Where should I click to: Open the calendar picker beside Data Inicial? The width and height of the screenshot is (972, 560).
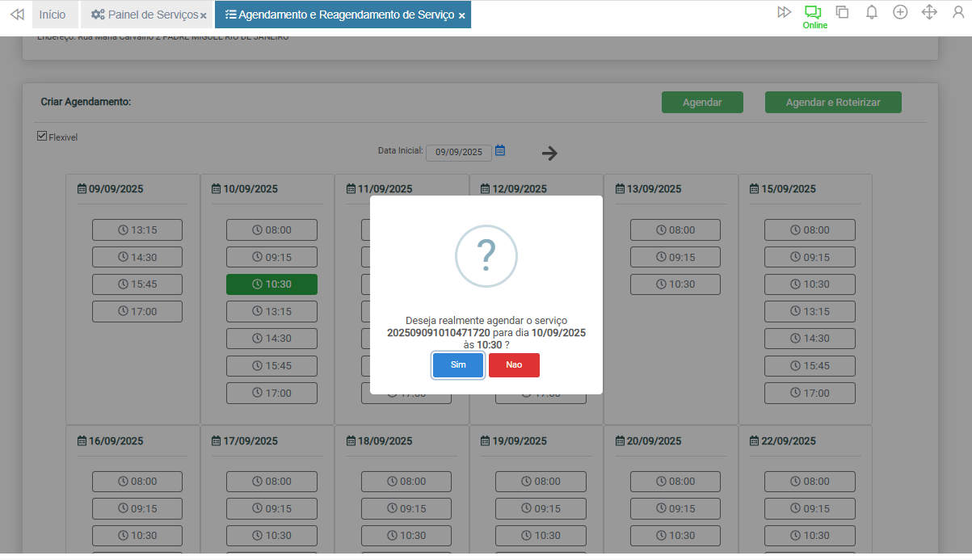[x=500, y=150]
